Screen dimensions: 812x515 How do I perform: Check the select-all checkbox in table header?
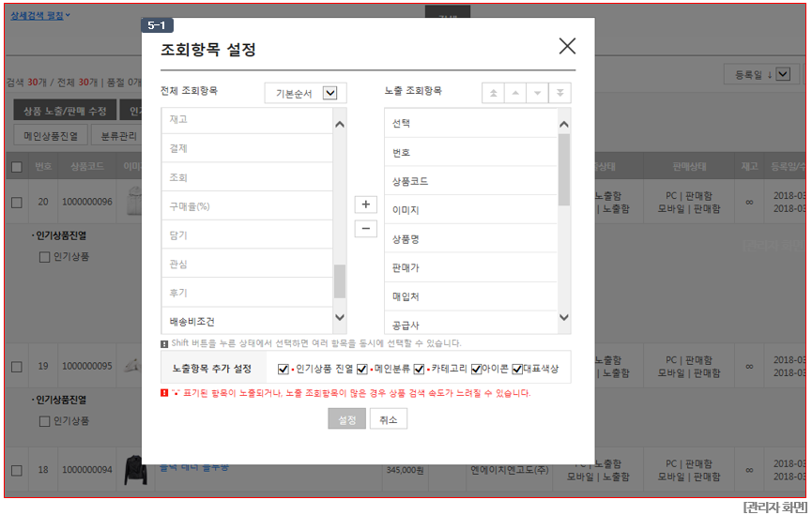(17, 167)
